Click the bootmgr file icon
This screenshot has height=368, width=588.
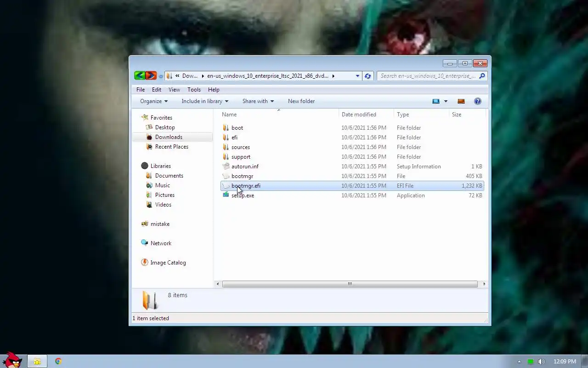tap(226, 176)
